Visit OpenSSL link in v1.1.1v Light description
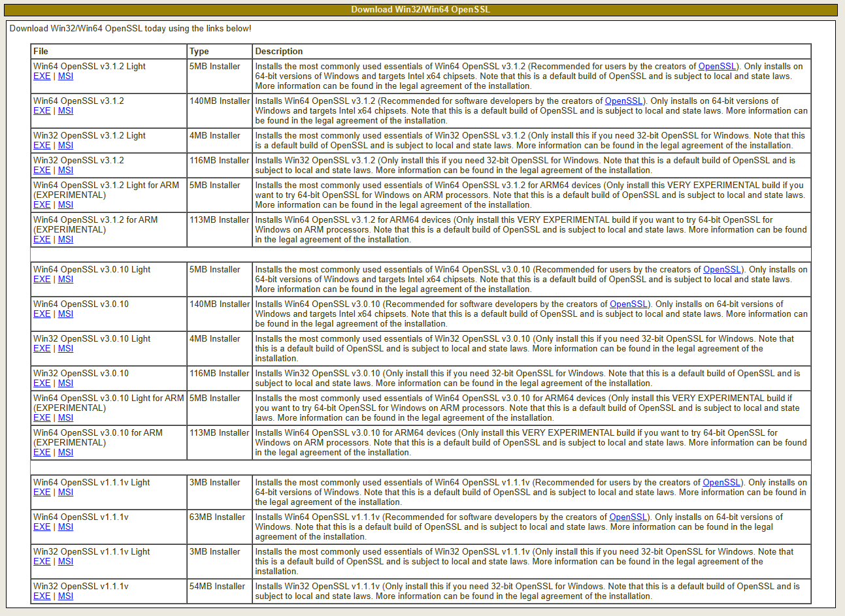This screenshot has height=616, width=845. 721,483
